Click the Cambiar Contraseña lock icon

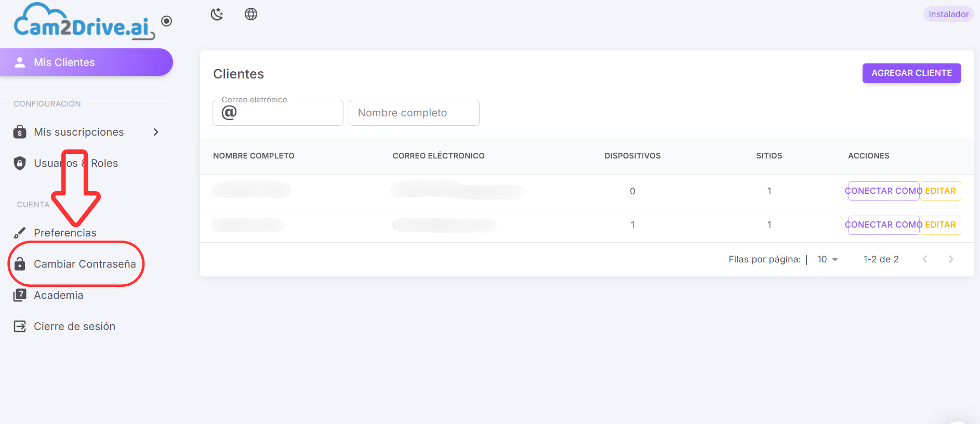coord(20,264)
